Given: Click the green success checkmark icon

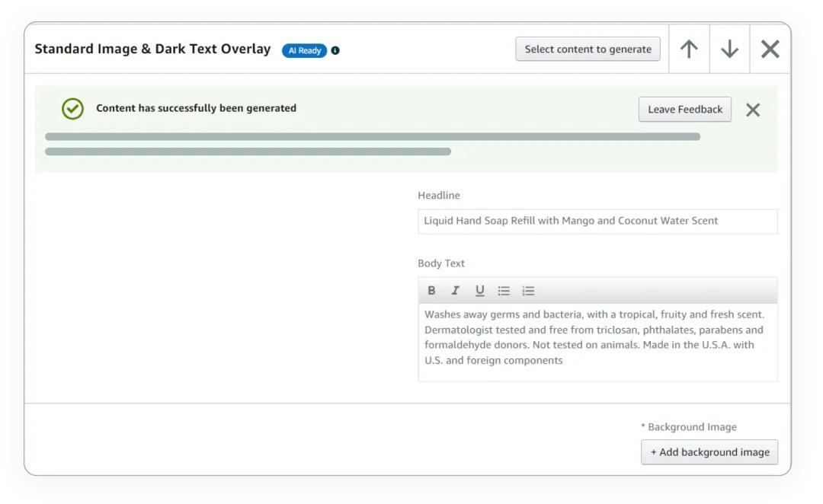Looking at the screenshot, I should pyautogui.click(x=72, y=109).
